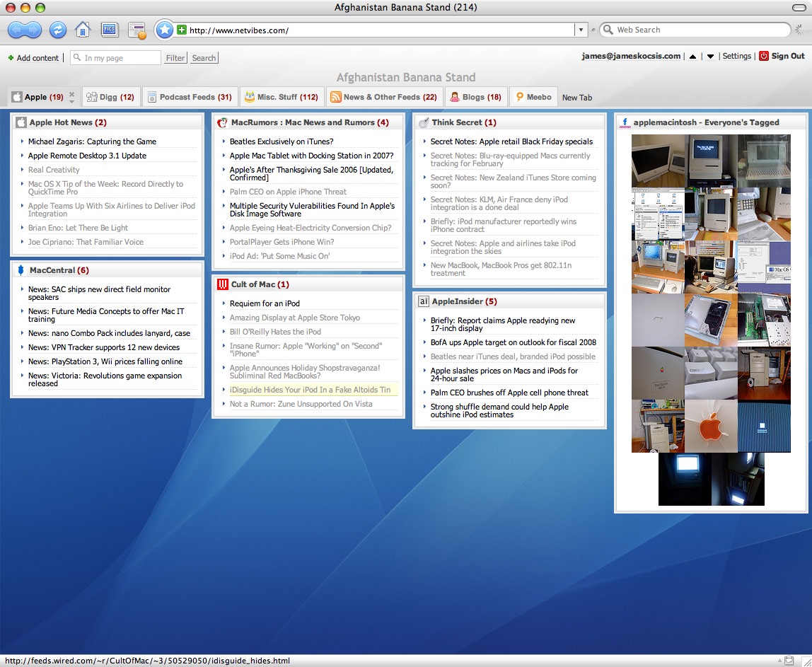Open 'Bill O'Reilly Hates the iPod' headline
This screenshot has height=667, width=812.
[275, 332]
